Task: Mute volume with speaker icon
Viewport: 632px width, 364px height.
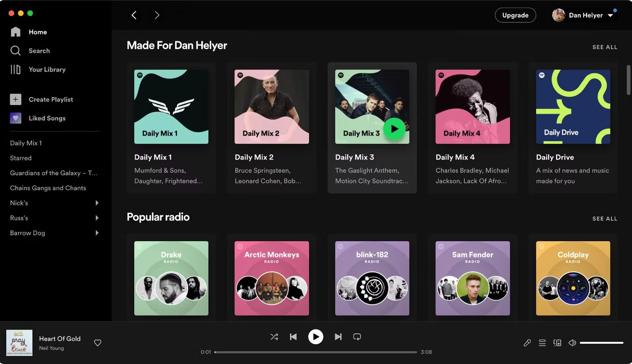Action: coord(572,343)
